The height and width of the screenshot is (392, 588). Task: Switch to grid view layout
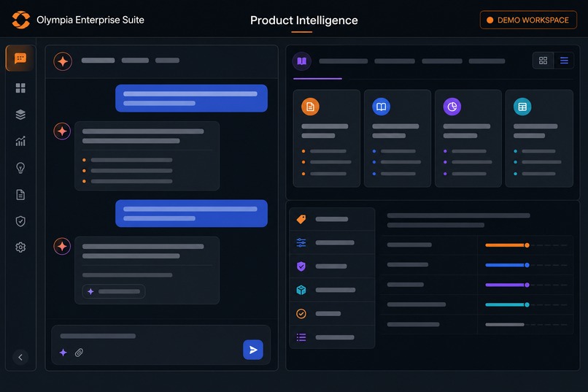pos(543,61)
